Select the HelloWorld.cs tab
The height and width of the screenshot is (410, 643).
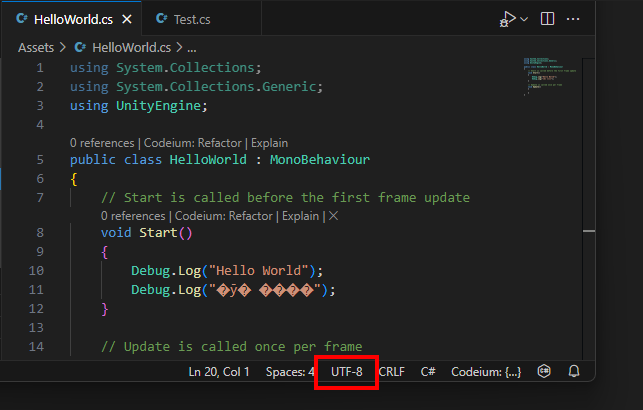tap(73, 19)
